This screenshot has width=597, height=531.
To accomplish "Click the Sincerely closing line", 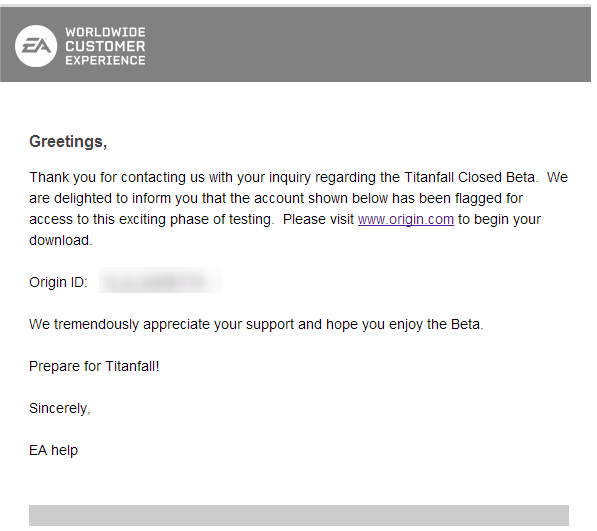I will point(60,408).
